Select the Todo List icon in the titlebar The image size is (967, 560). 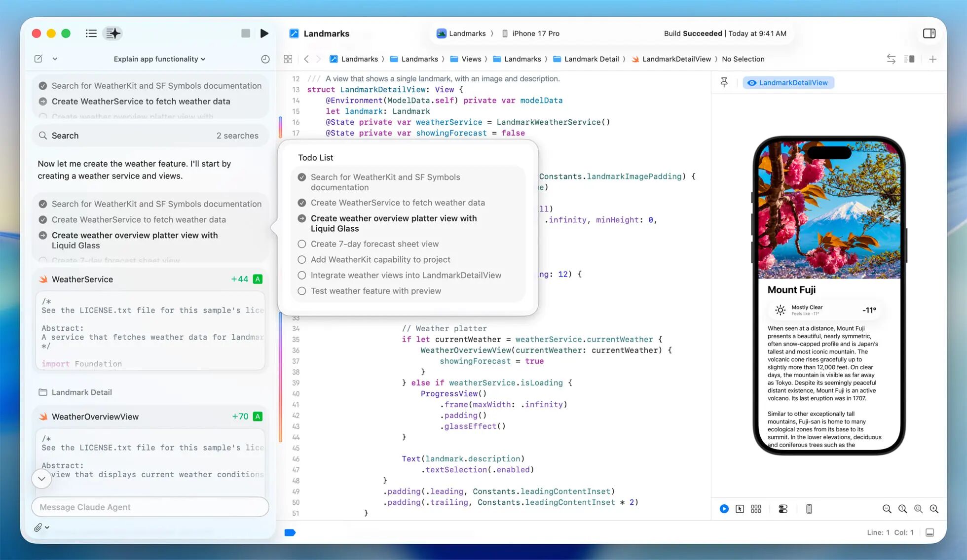[x=91, y=33]
